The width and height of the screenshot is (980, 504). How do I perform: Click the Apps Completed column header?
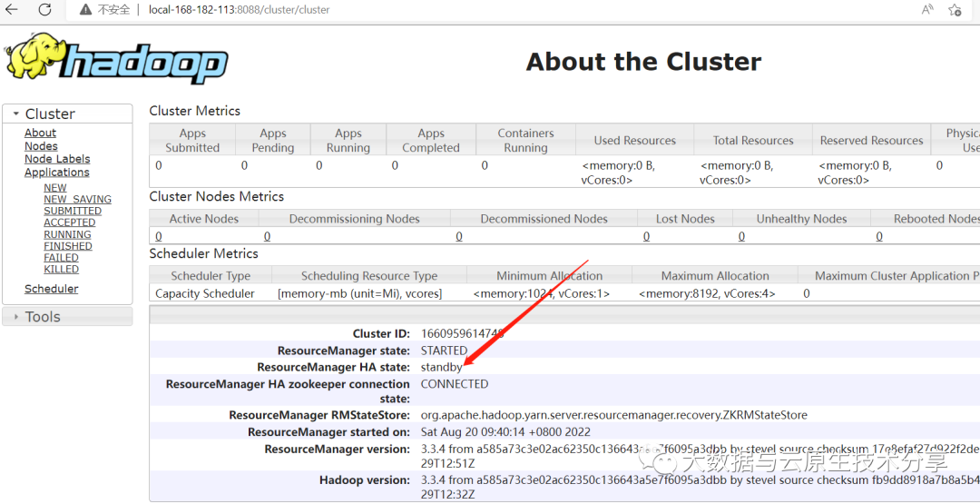pyautogui.click(x=431, y=140)
